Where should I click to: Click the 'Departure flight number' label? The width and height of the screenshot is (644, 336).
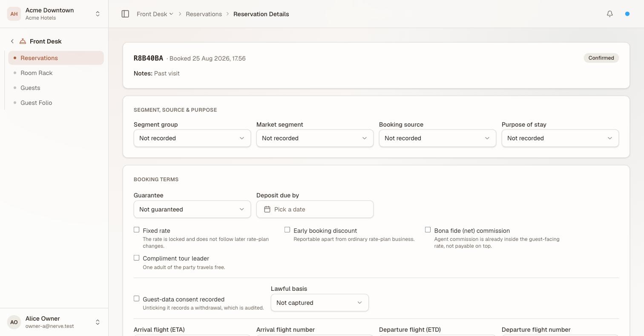point(536,330)
